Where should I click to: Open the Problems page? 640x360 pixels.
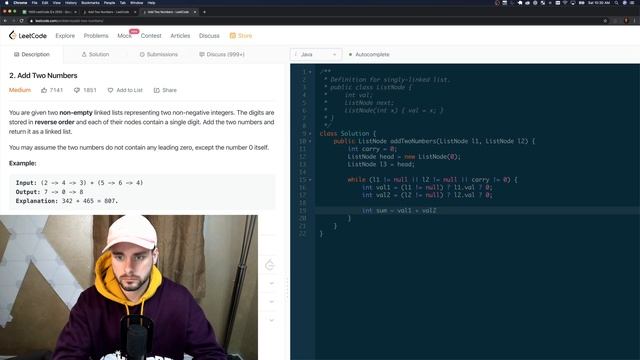click(96, 36)
